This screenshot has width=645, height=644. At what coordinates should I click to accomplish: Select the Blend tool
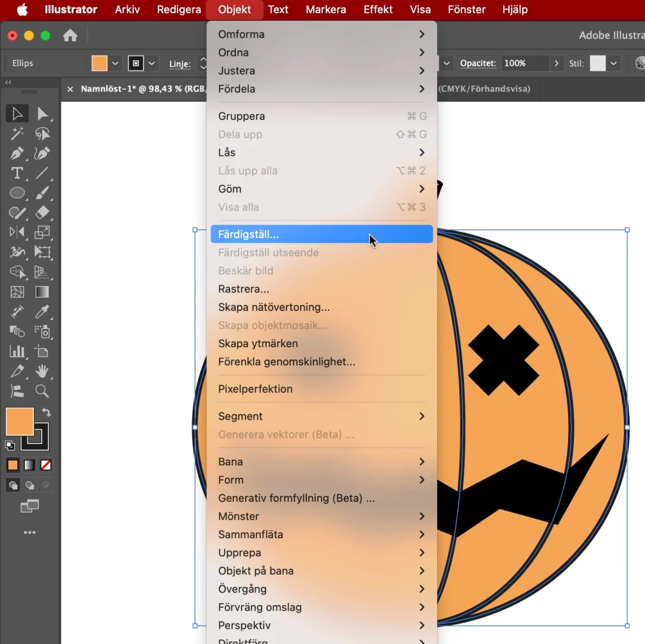[x=17, y=332]
